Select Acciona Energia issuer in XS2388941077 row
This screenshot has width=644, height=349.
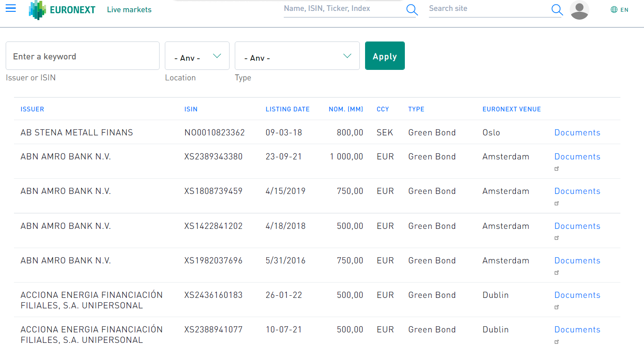[x=91, y=335]
